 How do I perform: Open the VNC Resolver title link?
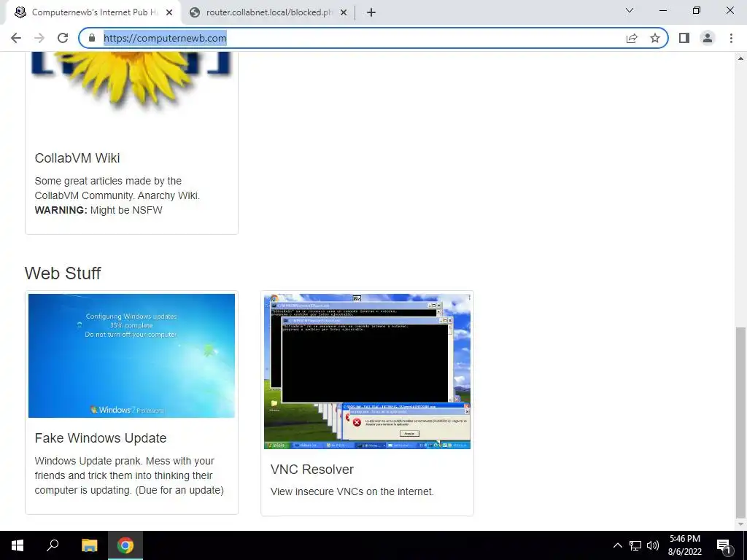[312, 470]
